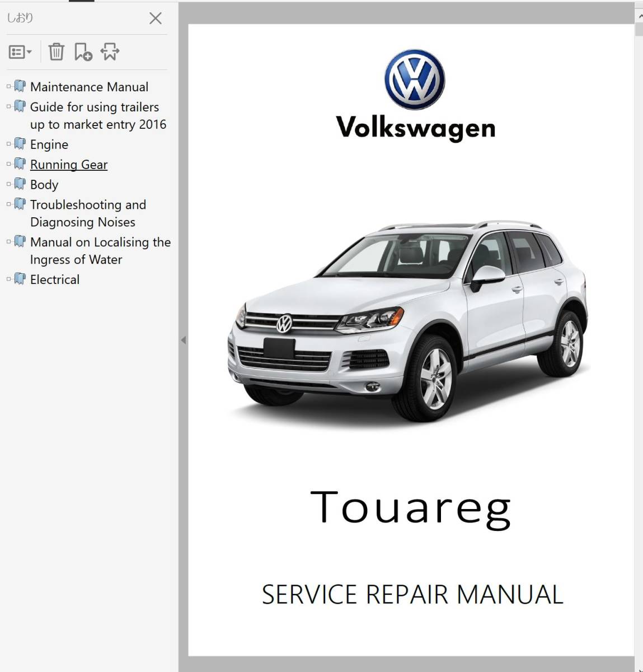
Task: Expand the Troubleshooting and Diagnosing Noises node
Action: 9,204
